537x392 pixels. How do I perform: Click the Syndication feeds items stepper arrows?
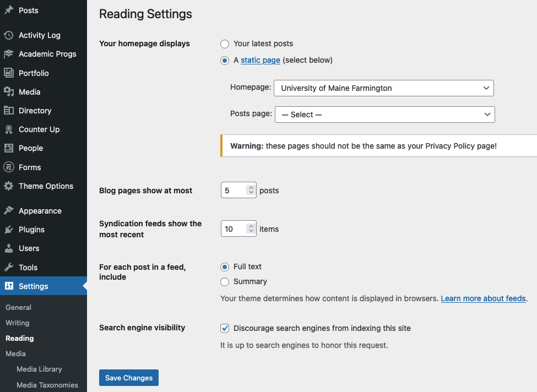coord(251,228)
